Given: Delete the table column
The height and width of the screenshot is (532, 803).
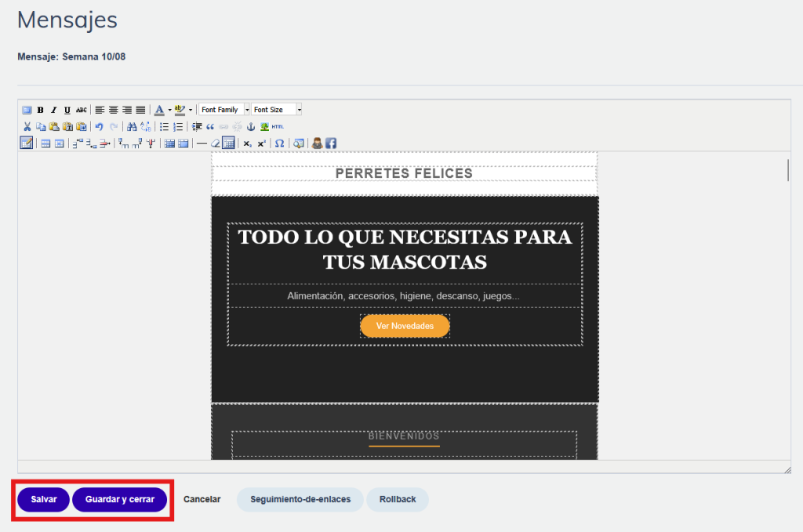Looking at the screenshot, I should [x=151, y=143].
